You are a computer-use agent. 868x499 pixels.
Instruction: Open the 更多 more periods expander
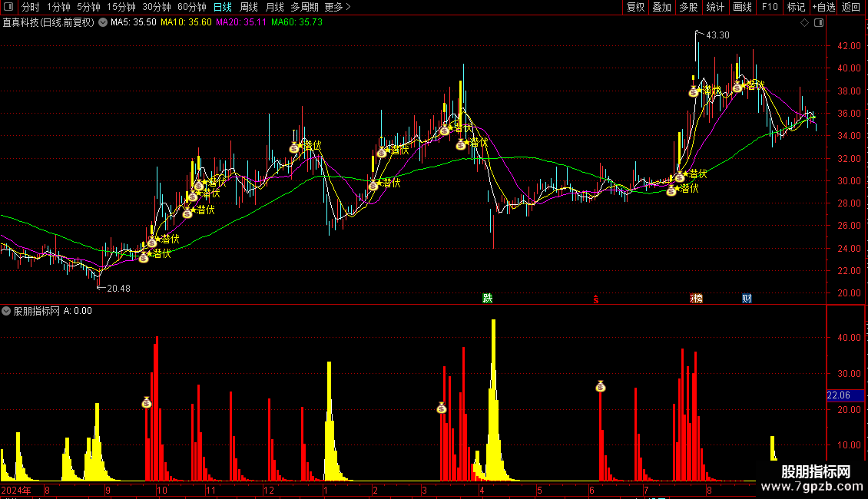pyautogui.click(x=337, y=7)
